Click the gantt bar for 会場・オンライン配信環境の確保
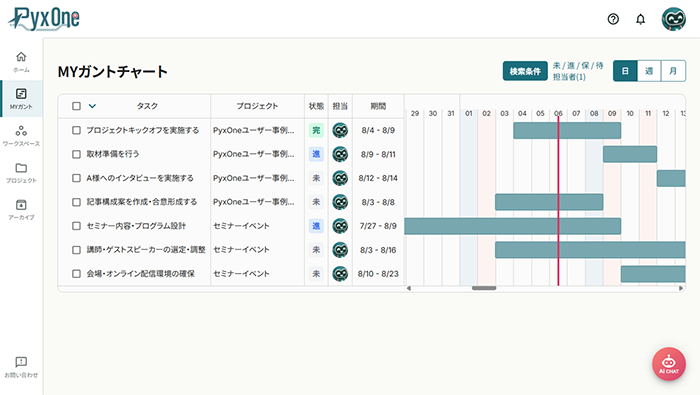The height and width of the screenshot is (395, 700). coord(653,274)
